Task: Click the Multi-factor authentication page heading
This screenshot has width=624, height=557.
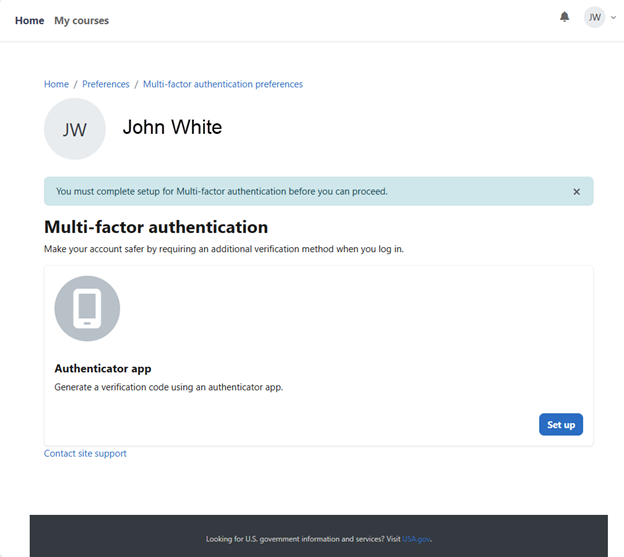Action: coord(156,227)
